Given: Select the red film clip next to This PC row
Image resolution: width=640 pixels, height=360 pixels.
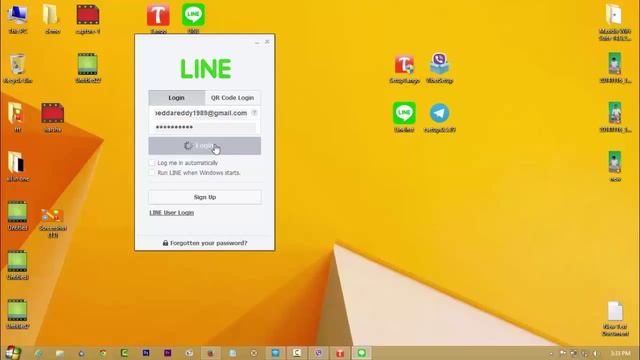Looking at the screenshot, I should tap(87, 19).
